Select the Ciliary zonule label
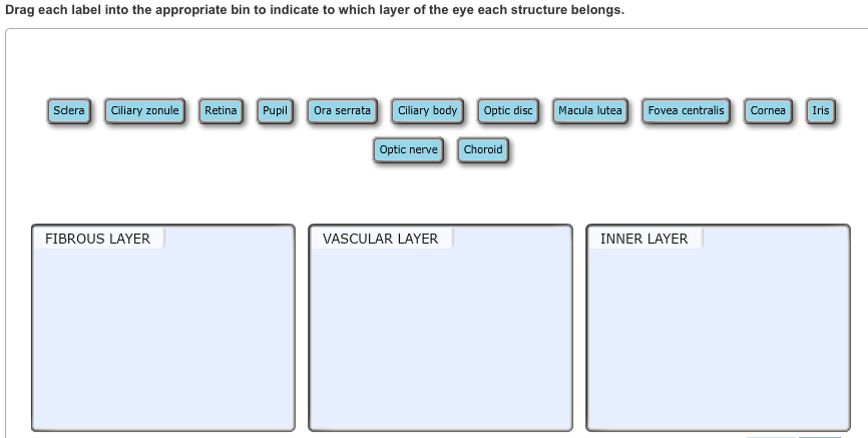The width and height of the screenshot is (868, 438). (144, 110)
